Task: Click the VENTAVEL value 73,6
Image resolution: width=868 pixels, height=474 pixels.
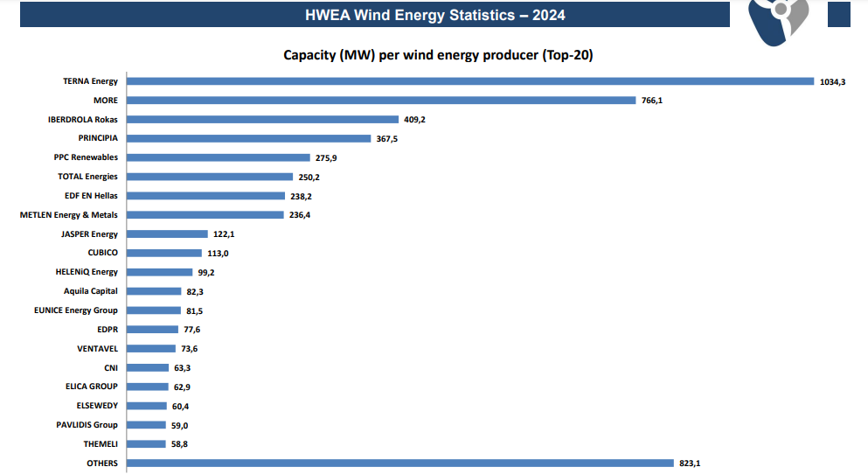Action: tap(189, 349)
